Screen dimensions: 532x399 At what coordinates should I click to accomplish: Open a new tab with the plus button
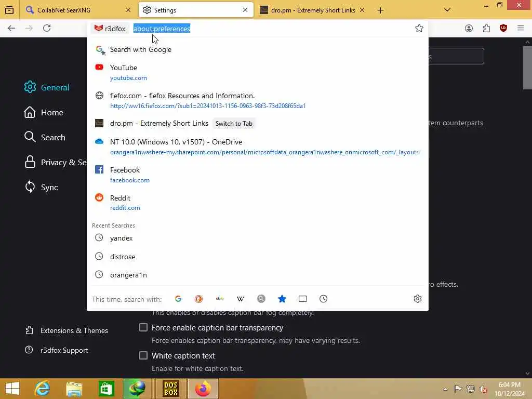(380, 10)
